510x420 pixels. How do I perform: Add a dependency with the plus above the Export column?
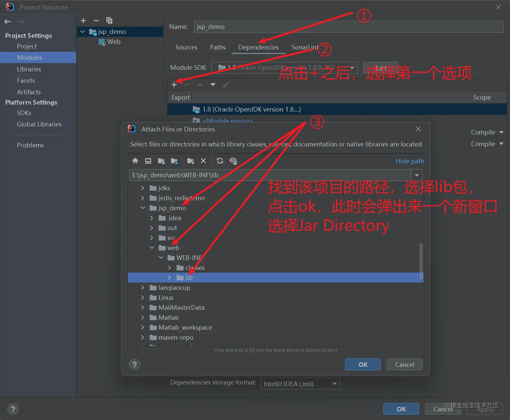[x=174, y=85]
